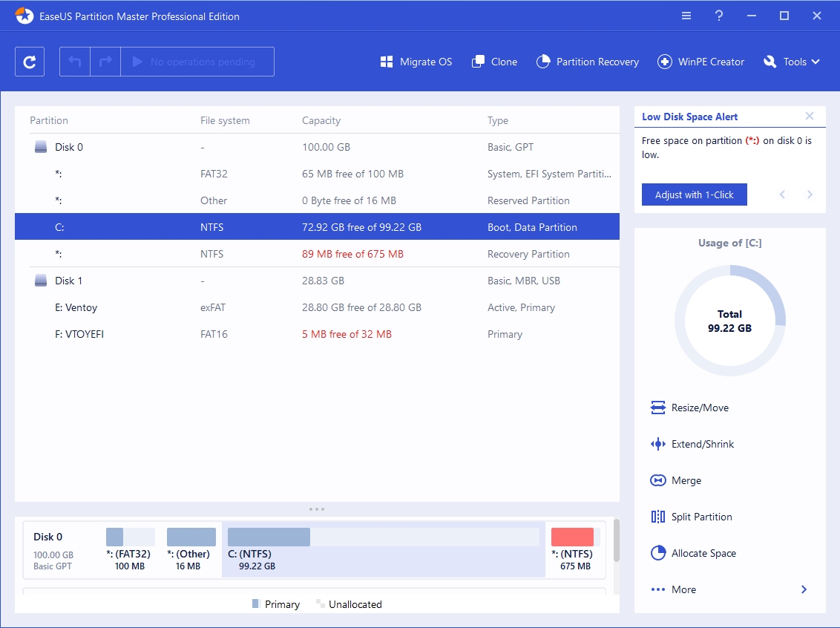Click the Other 16 MB partition block
Viewport: 840px width, 628px height.
pyautogui.click(x=191, y=550)
